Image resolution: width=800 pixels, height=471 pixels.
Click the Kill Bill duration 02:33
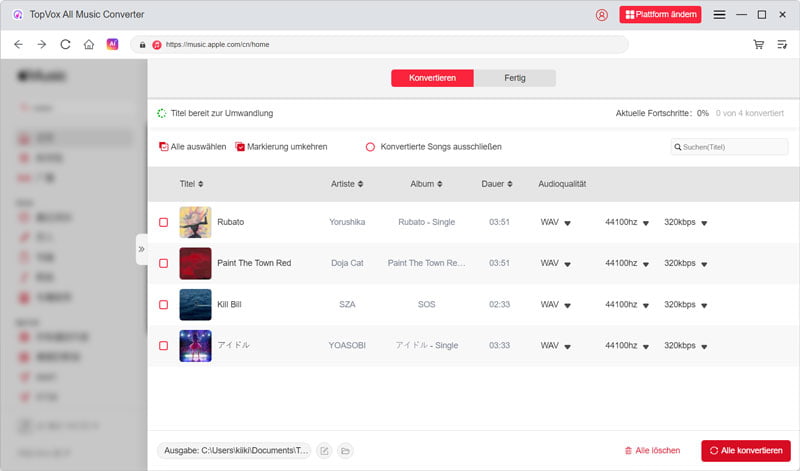[499, 304]
